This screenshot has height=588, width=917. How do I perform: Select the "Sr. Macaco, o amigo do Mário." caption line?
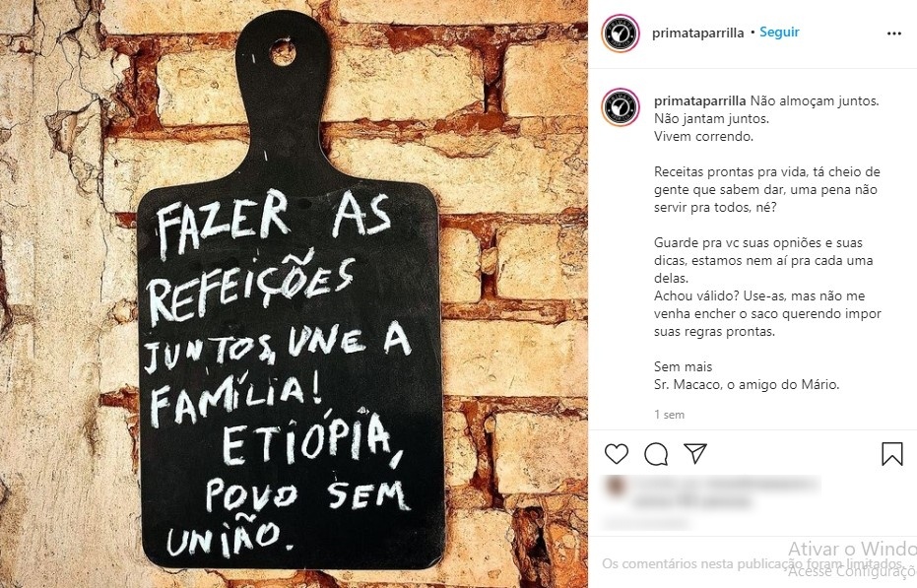747,384
